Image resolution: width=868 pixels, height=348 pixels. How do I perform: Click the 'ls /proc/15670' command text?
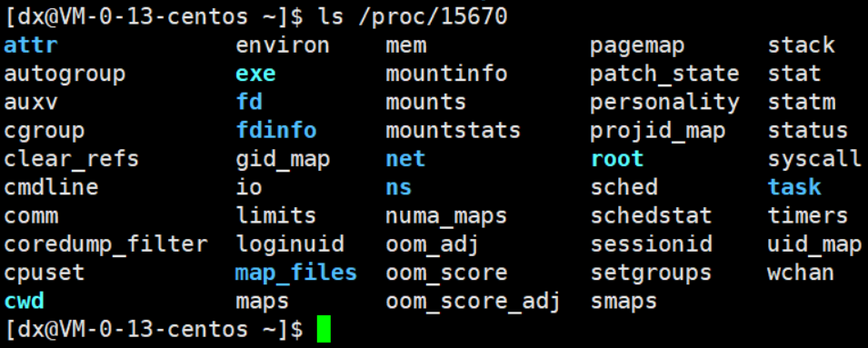click(x=413, y=17)
